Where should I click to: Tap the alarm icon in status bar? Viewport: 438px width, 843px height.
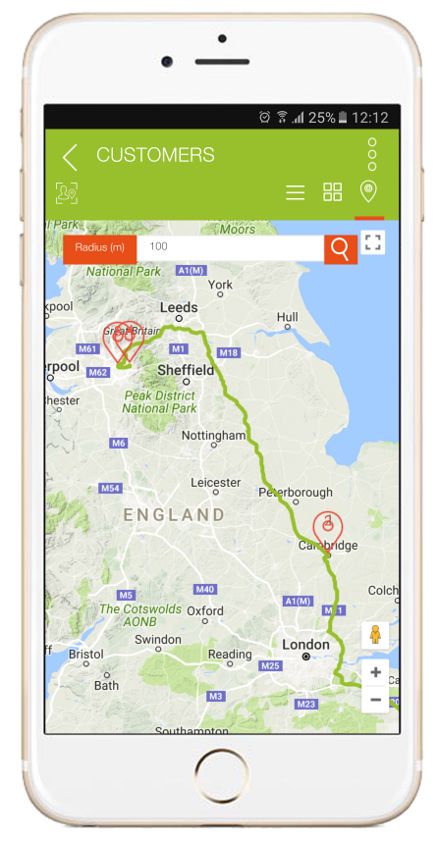click(264, 117)
